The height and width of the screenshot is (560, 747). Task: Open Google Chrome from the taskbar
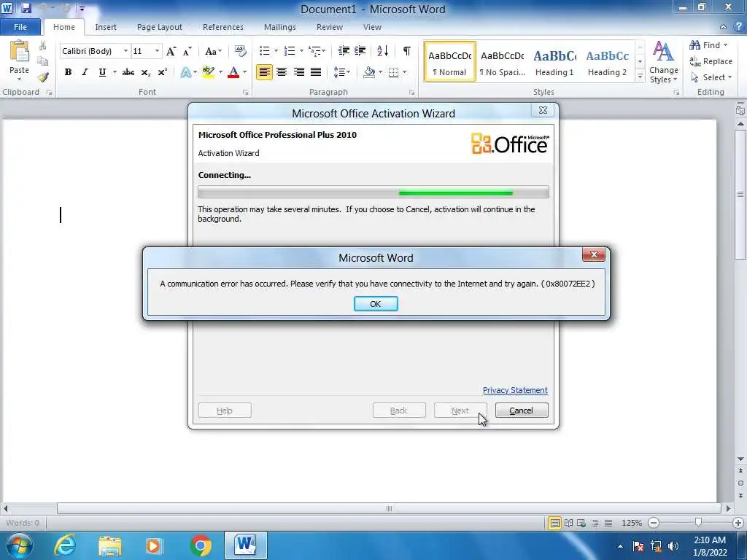[201, 545]
